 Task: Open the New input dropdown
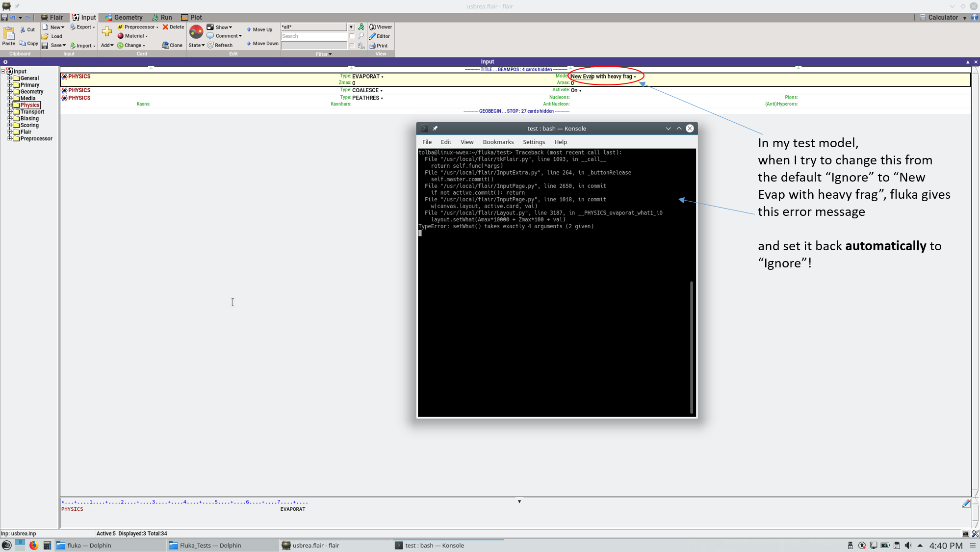click(x=53, y=27)
